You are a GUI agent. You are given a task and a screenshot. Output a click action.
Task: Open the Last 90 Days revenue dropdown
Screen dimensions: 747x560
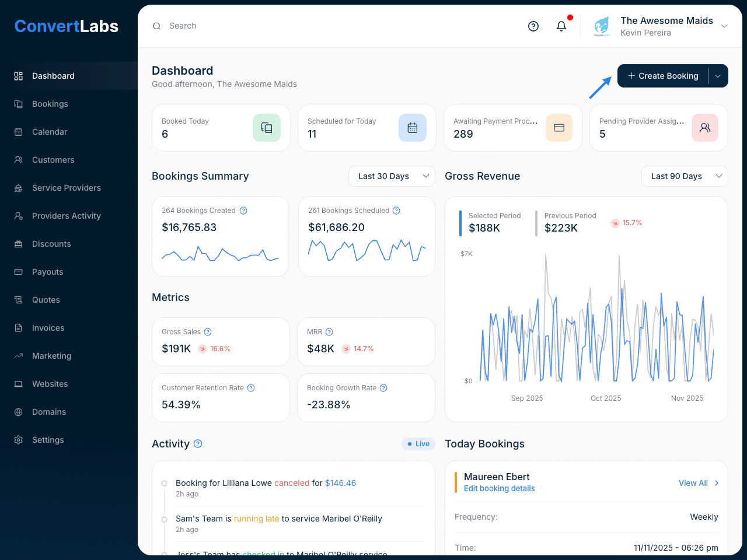(685, 176)
